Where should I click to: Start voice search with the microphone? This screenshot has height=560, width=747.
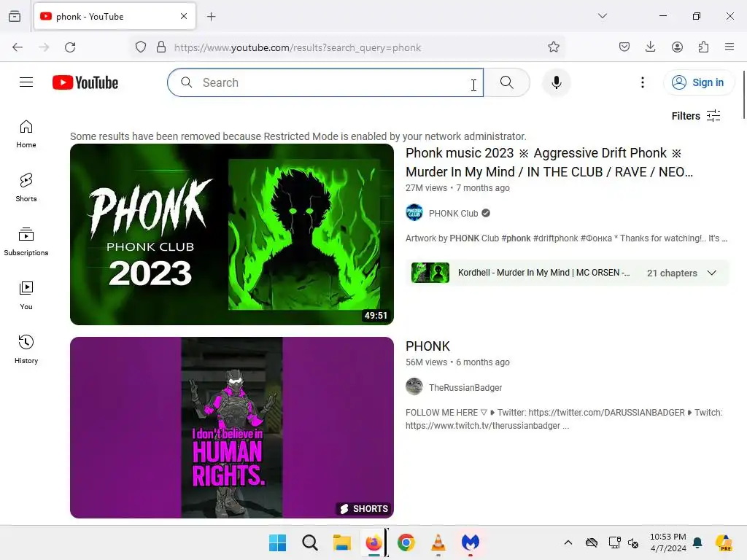tap(556, 82)
